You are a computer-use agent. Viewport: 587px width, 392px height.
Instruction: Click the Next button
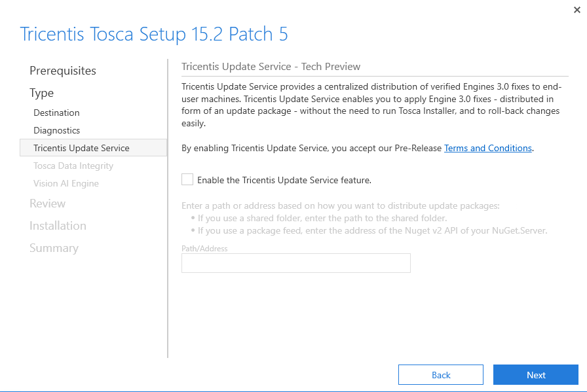(535, 375)
